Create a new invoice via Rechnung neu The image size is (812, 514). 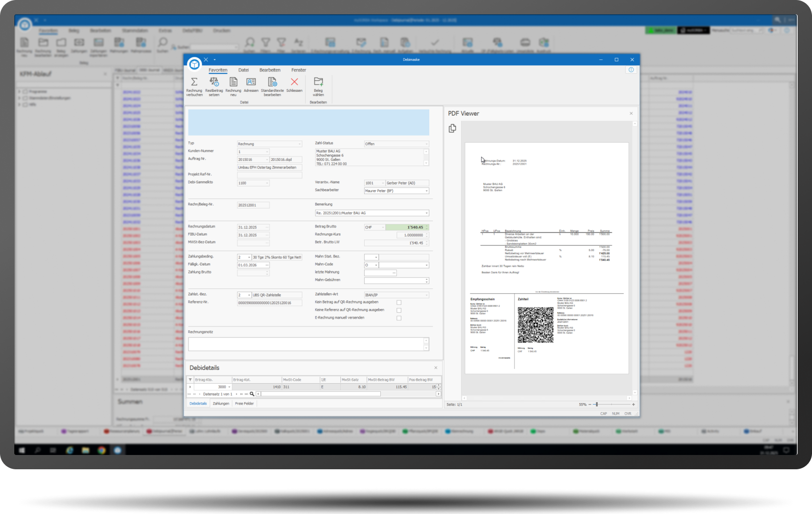coord(233,82)
